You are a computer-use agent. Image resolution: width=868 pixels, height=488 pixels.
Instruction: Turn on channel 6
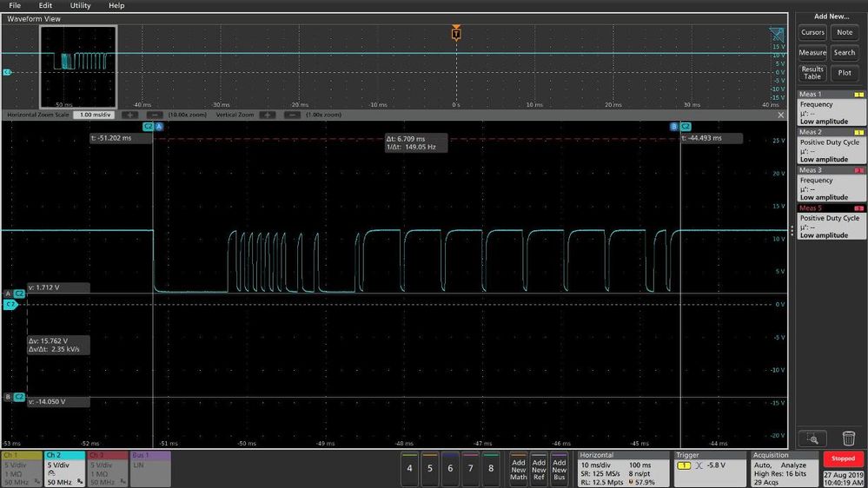point(450,469)
